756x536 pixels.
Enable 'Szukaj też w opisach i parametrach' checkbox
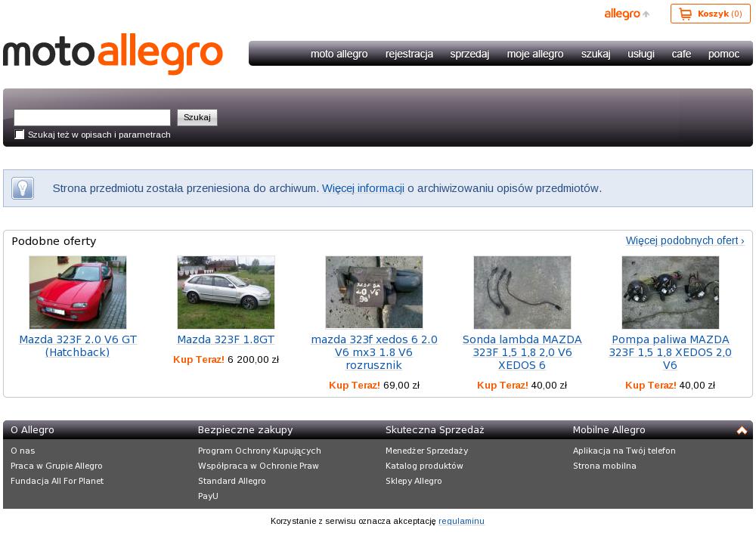tap(20, 135)
